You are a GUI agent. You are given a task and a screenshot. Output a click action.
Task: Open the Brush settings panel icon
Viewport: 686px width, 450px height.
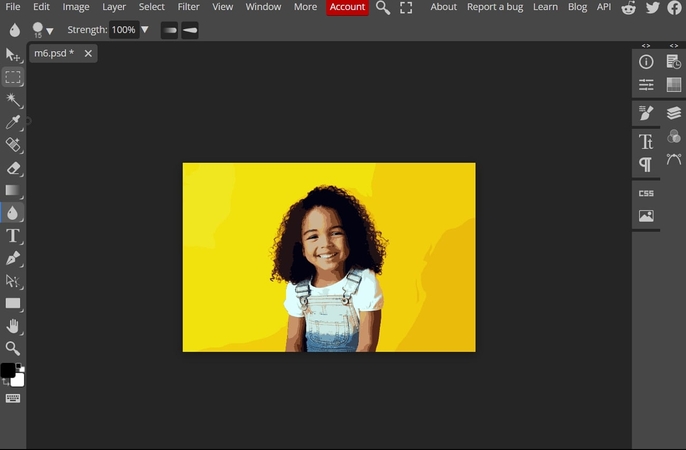point(646,113)
